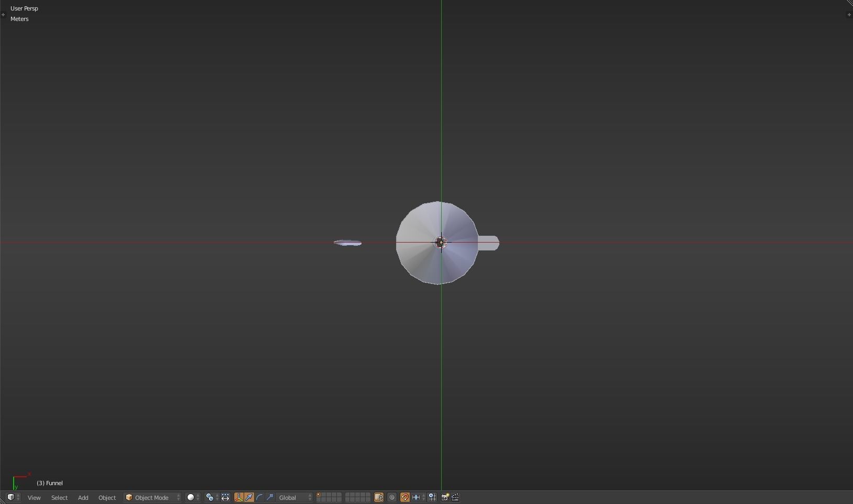Toggle the 3D manipulator axes widget
The height and width of the screenshot is (504, 853).
(x=239, y=497)
